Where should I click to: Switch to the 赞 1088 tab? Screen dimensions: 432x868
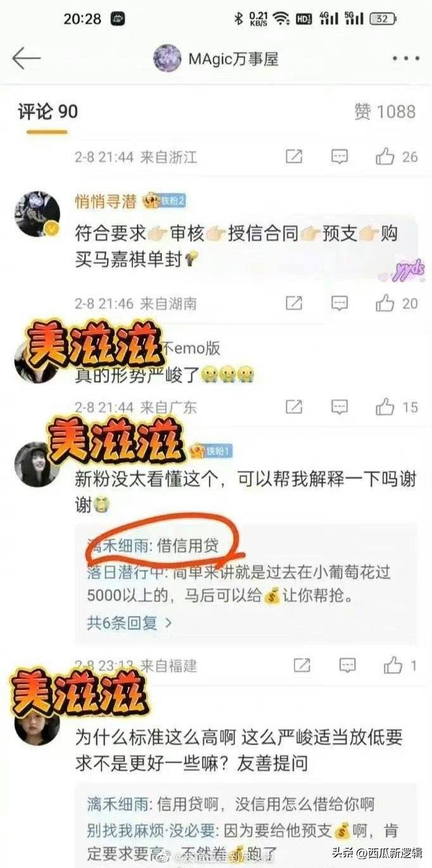[x=384, y=112]
